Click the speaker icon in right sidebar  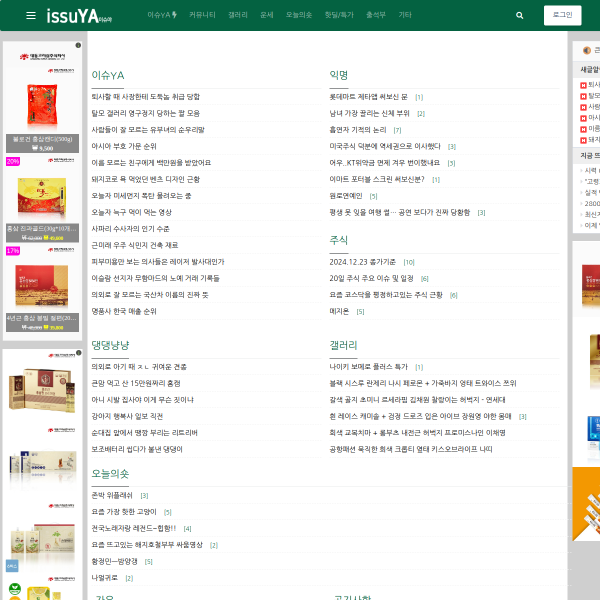(x=587, y=51)
